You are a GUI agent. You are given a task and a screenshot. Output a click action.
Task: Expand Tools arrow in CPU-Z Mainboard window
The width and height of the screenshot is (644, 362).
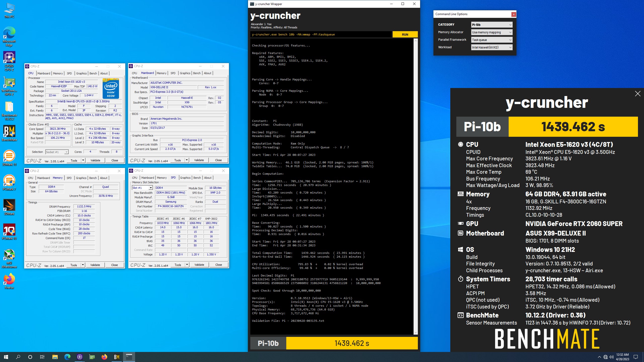click(187, 160)
